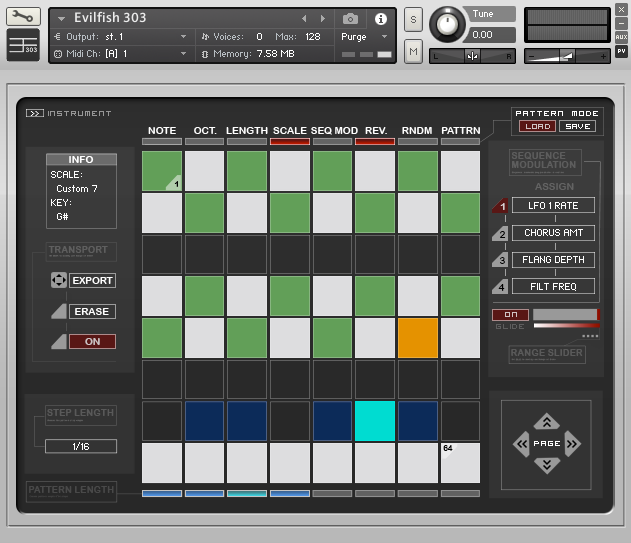Screen dimensions: 631x543
Task: Click the wrench edit-mode icon
Action: coord(23,17)
